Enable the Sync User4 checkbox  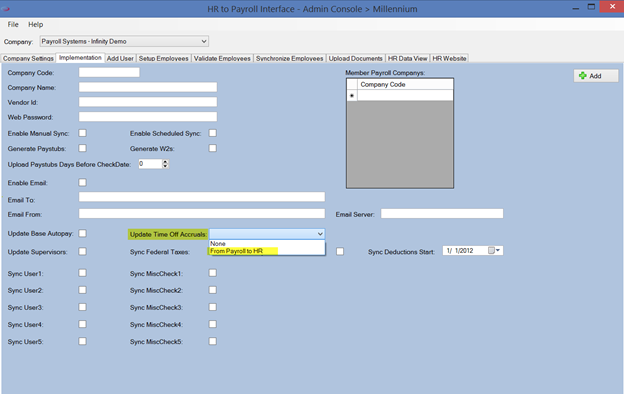pos(82,324)
